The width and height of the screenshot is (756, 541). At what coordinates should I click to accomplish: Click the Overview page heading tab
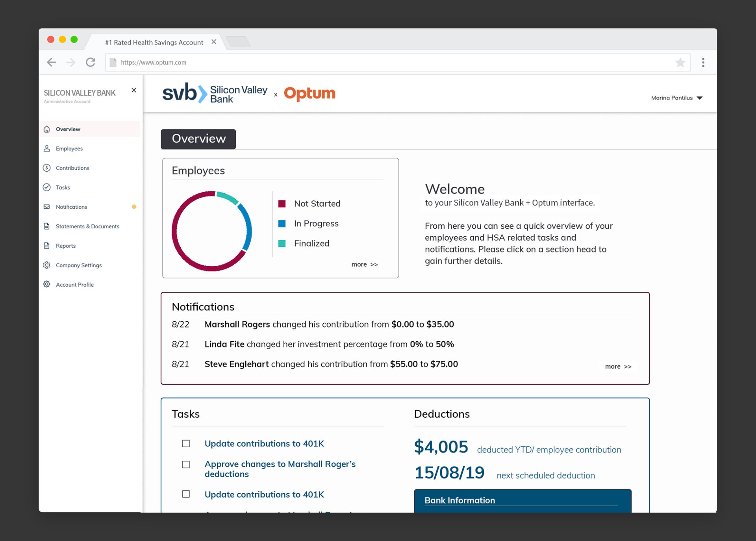[198, 139]
